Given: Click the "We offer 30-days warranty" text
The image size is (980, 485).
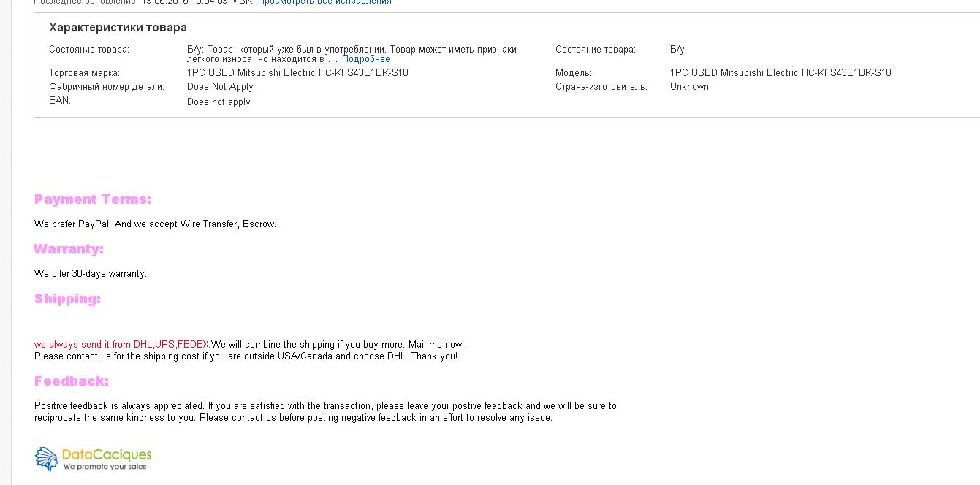Looking at the screenshot, I should click(x=91, y=274).
